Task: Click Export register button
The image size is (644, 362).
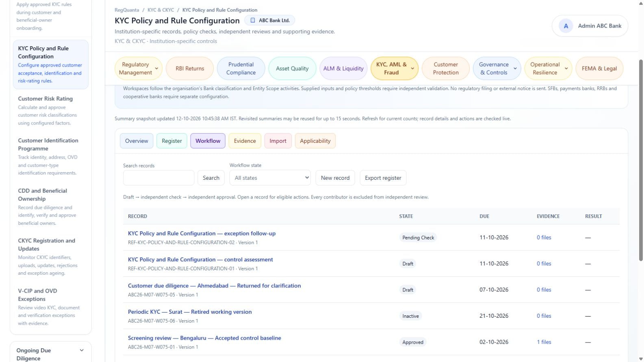Action: pyautogui.click(x=383, y=178)
